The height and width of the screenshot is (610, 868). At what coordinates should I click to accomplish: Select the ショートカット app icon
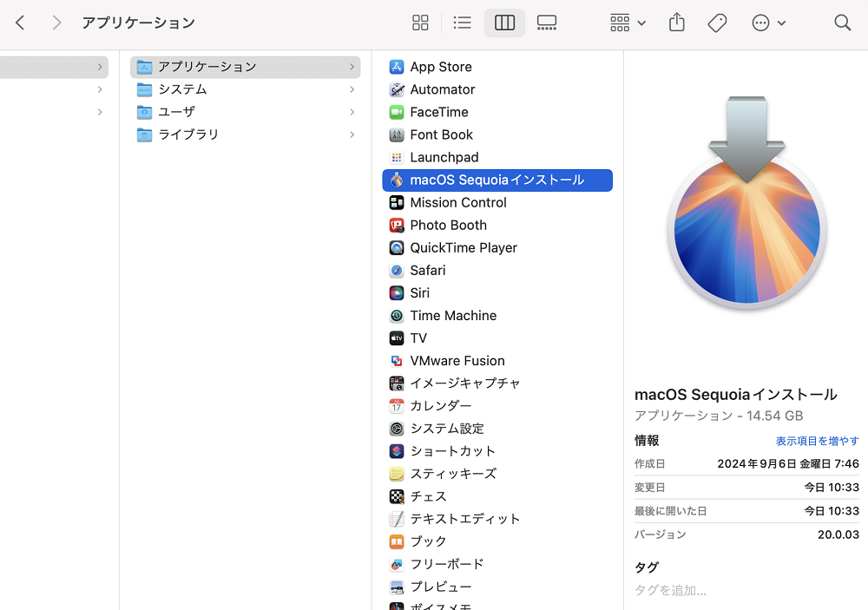point(397,452)
